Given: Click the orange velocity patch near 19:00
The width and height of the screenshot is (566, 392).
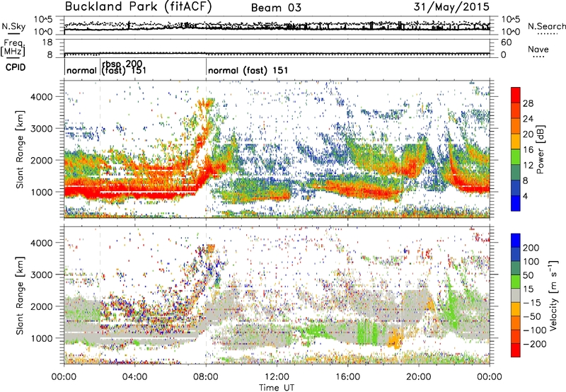Looking at the screenshot, I should pos(396,338).
